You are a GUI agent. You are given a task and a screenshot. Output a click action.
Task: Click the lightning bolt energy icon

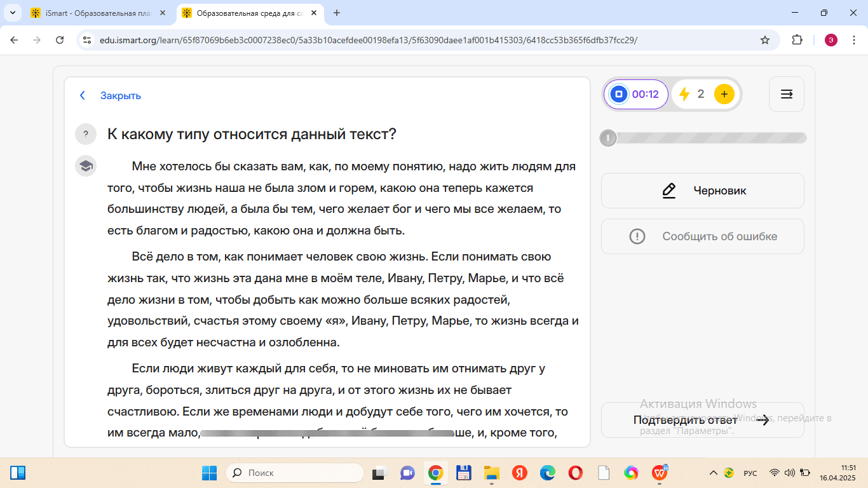[684, 95]
